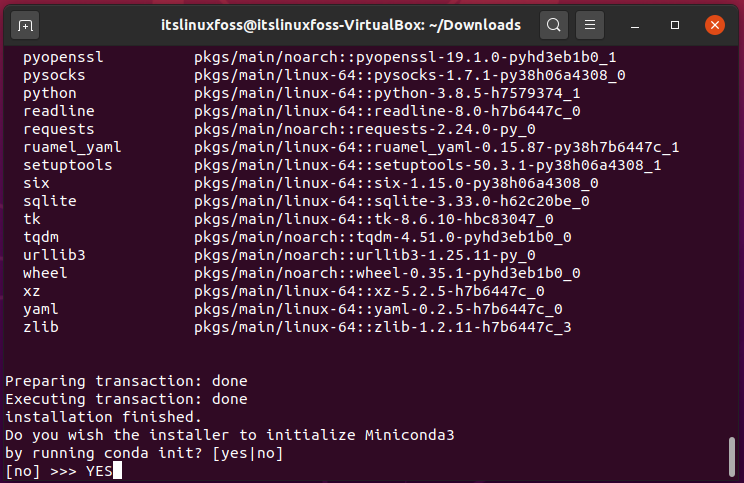
Task: Click path readline-8.0-h7b6447c_0
Action: 477,111
